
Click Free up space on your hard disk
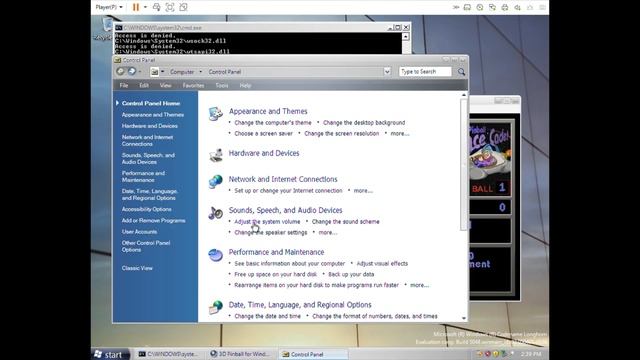pos(276,274)
